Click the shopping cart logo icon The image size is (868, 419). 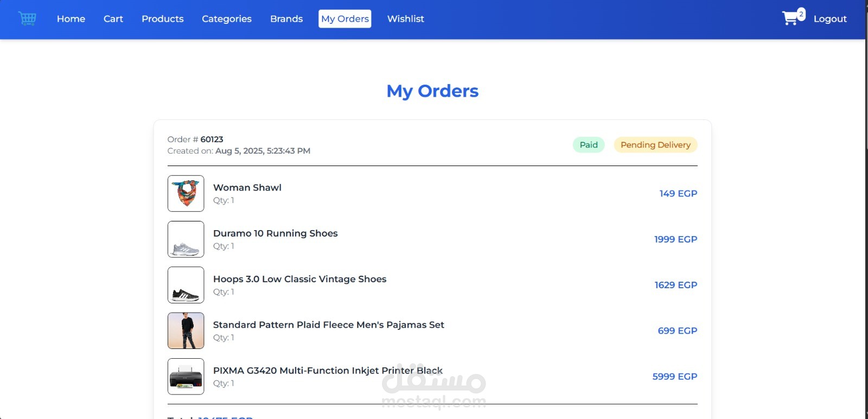coord(27,18)
